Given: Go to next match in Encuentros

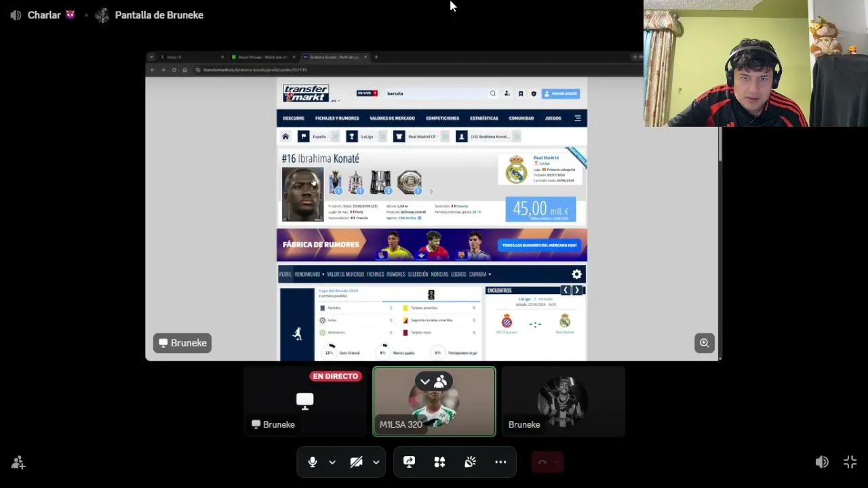Looking at the screenshot, I should pos(577,290).
